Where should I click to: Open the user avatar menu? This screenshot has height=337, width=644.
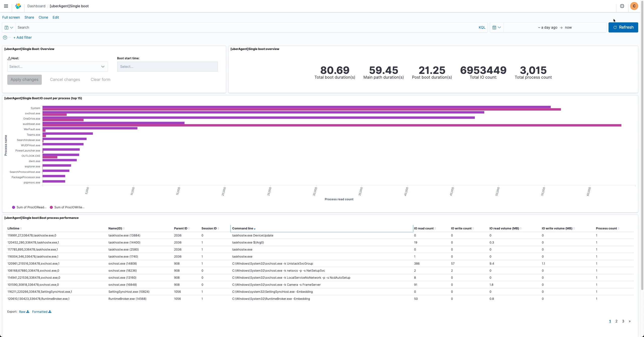[634, 6]
